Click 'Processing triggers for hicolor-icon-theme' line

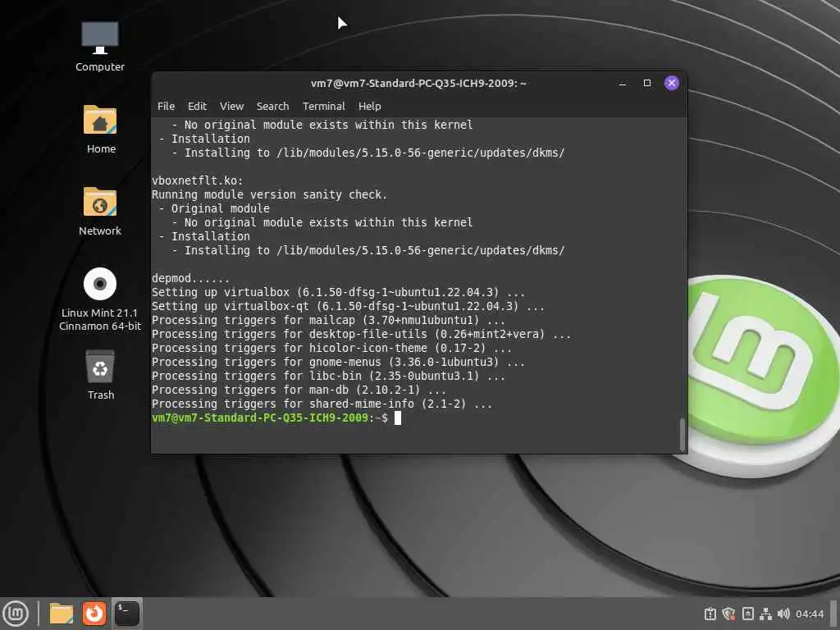pos(331,348)
